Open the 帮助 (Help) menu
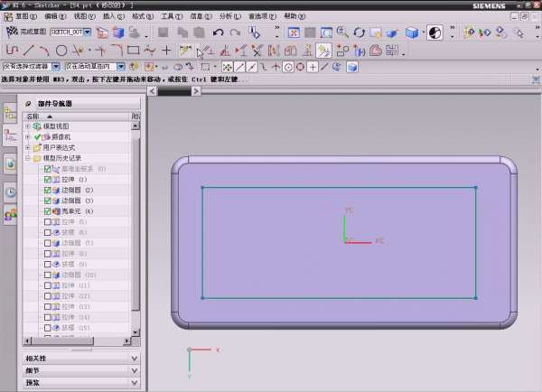Viewport: 542px width, 392px height. (x=294, y=16)
